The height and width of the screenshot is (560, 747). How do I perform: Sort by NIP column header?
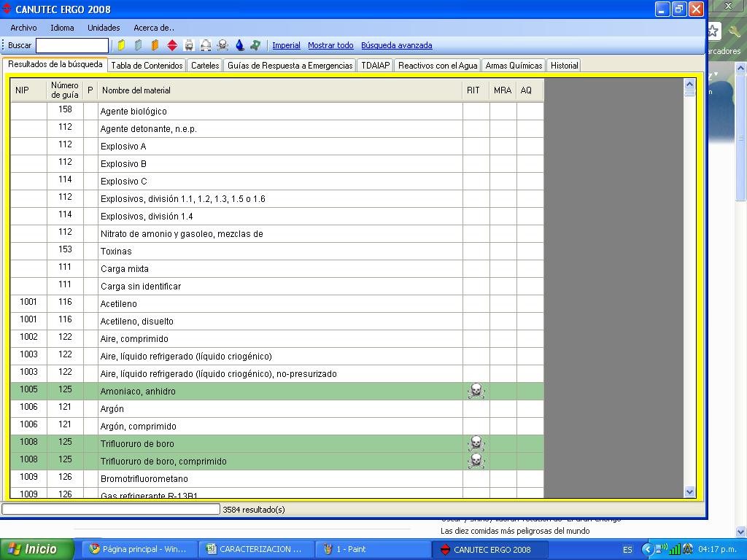(x=28, y=90)
